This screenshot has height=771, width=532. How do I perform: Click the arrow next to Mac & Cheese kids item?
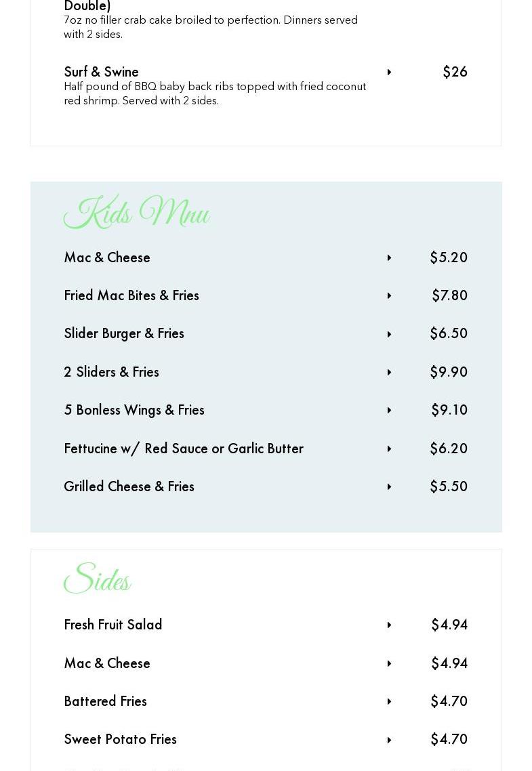389,258
